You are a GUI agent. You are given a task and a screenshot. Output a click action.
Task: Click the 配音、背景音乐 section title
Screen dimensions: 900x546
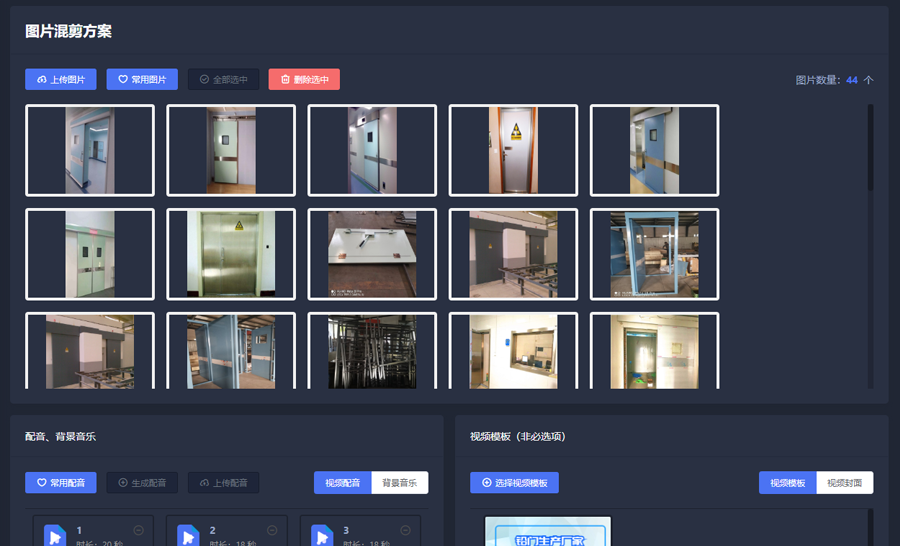(x=60, y=436)
